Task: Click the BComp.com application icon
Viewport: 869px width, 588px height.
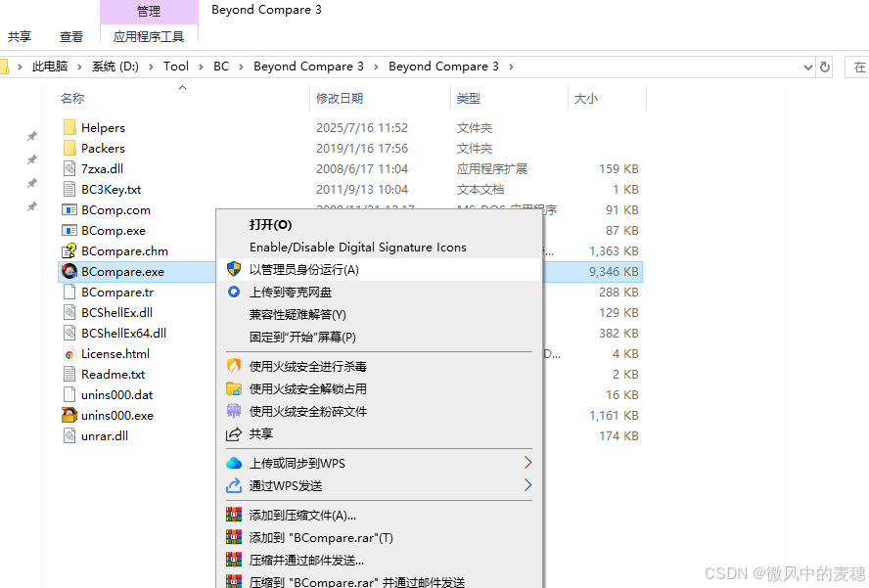Action: click(69, 210)
